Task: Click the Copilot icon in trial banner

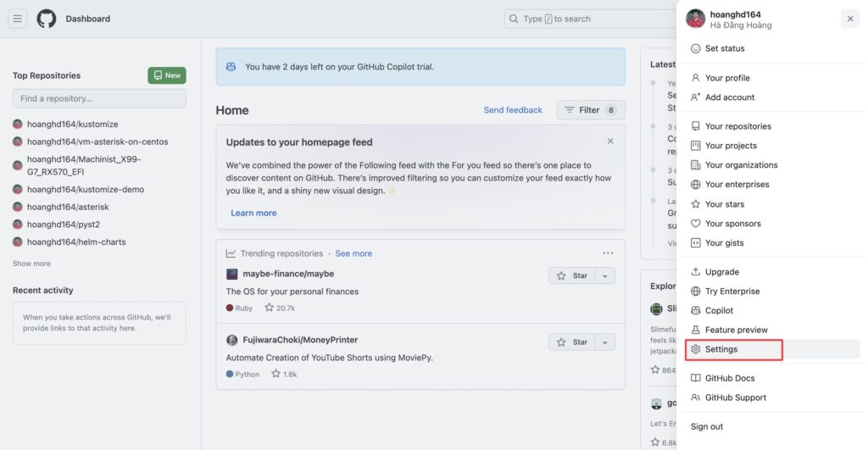Action: click(231, 66)
